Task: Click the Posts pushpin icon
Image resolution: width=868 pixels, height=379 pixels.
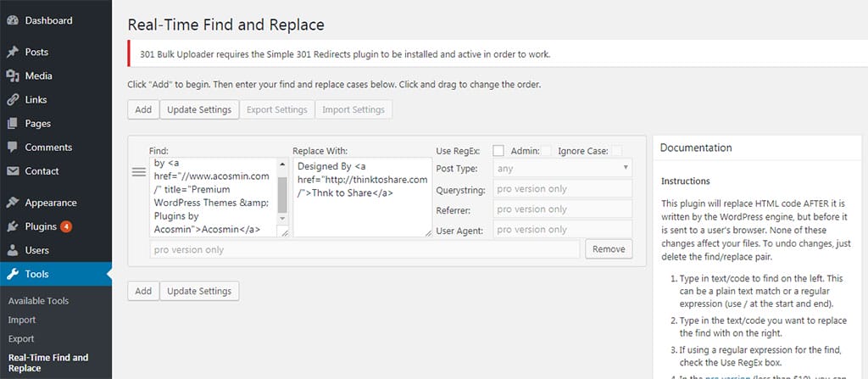Action: click(x=13, y=53)
